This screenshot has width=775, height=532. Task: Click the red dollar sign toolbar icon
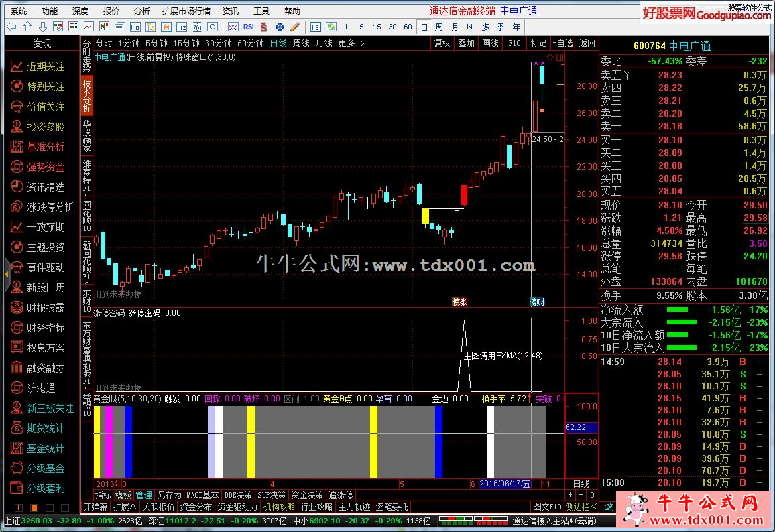263,27
